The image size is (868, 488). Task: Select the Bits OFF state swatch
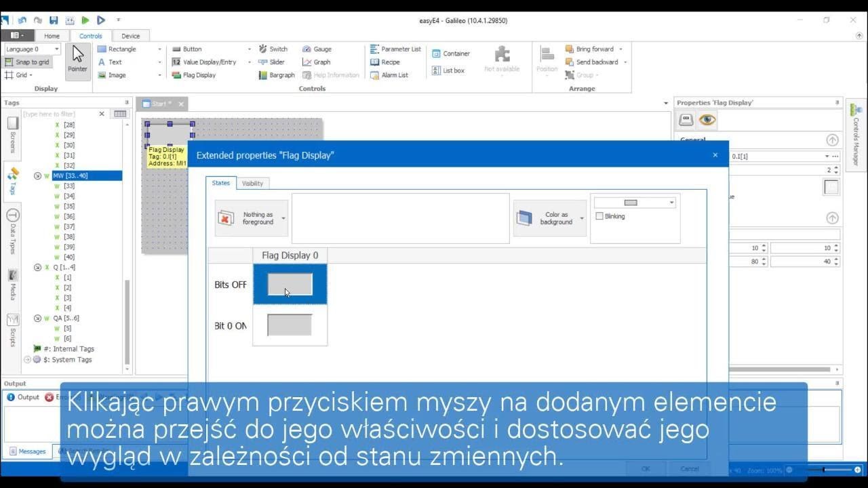point(290,285)
